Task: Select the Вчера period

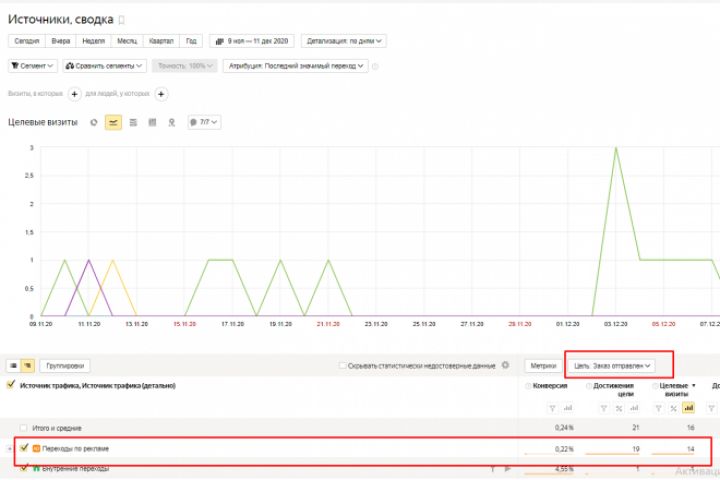Action: pyautogui.click(x=61, y=41)
